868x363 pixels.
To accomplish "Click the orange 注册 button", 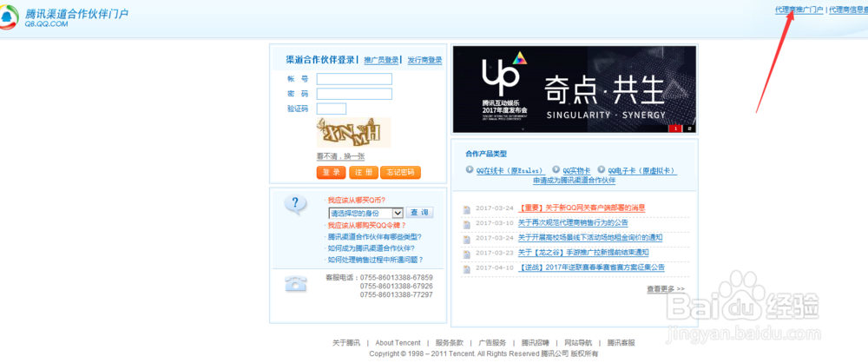I will [x=364, y=172].
